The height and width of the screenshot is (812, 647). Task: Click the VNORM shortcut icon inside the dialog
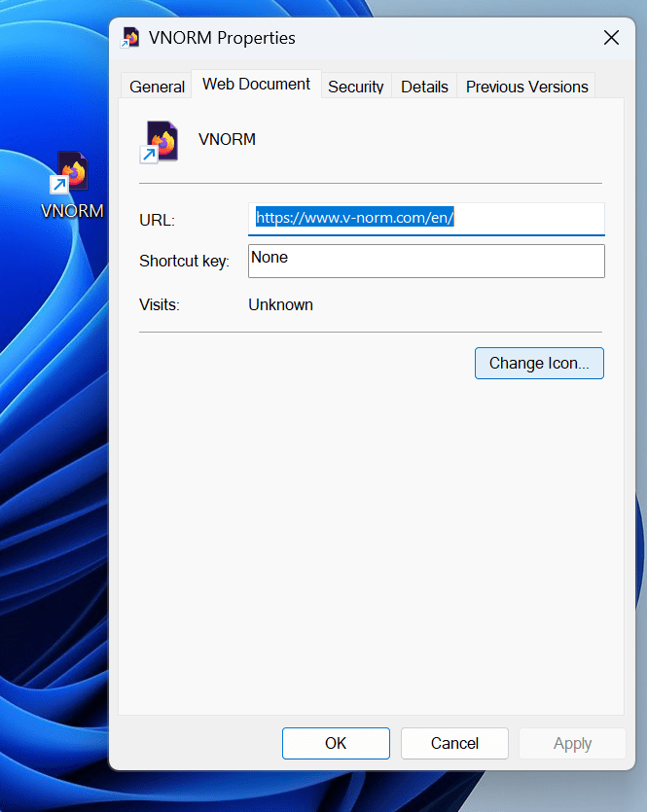pos(160,141)
